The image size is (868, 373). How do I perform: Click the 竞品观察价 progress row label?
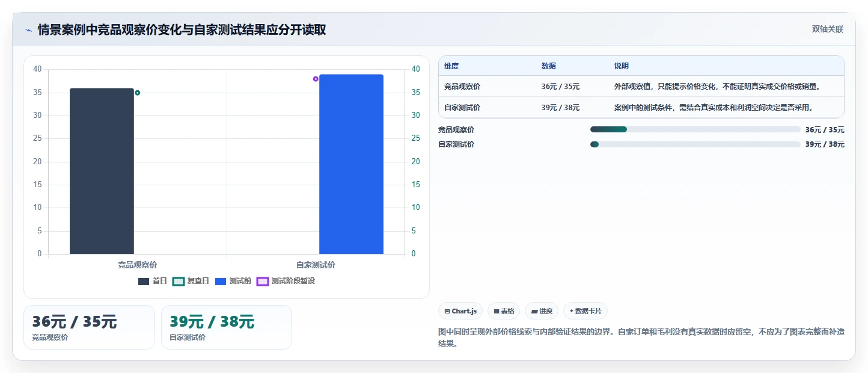(x=456, y=129)
